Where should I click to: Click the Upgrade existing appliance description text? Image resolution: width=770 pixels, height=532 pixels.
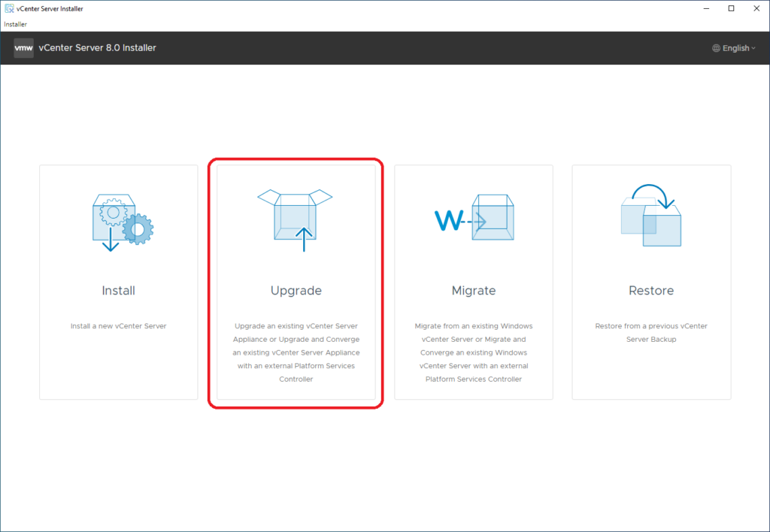(296, 352)
